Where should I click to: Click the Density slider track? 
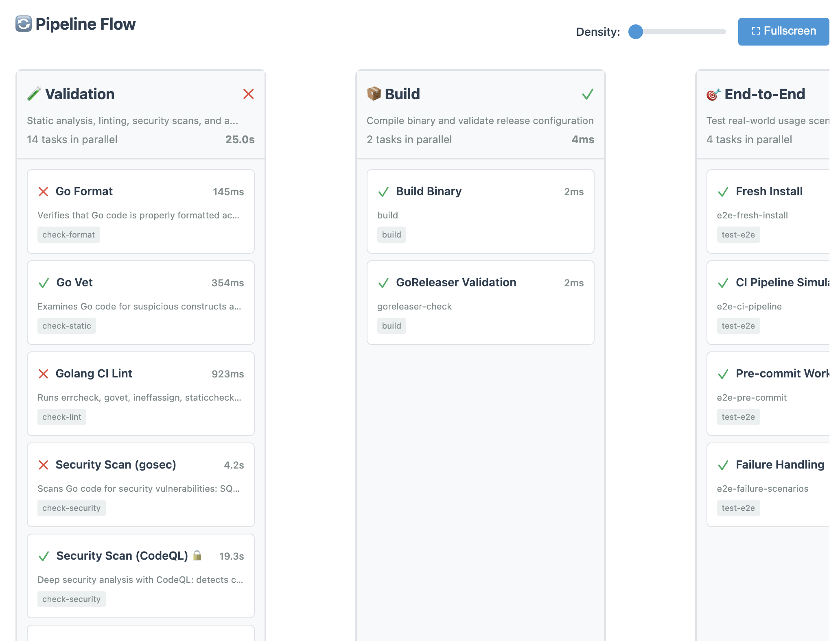[677, 31]
